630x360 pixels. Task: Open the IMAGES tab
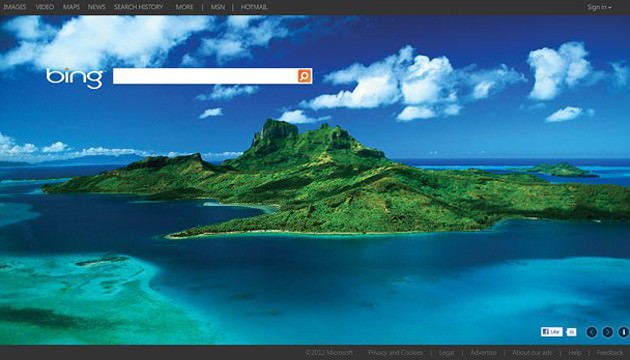pyautogui.click(x=14, y=7)
